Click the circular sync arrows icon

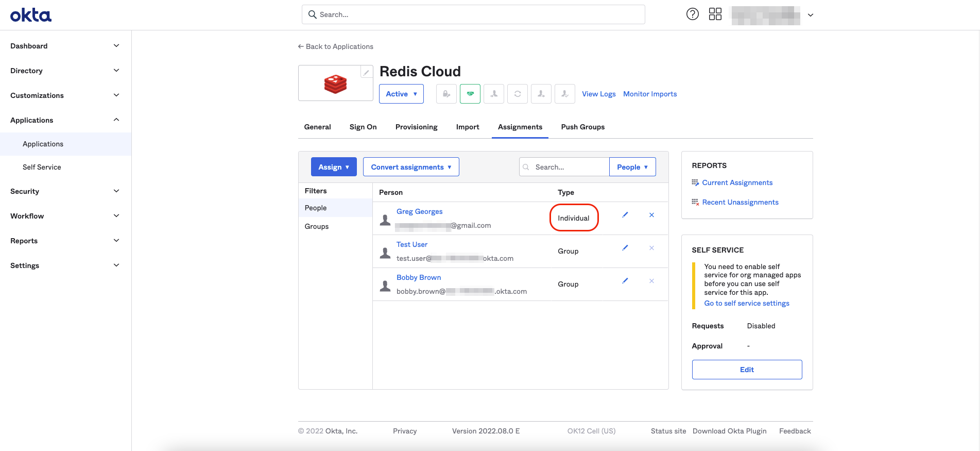[x=517, y=94]
